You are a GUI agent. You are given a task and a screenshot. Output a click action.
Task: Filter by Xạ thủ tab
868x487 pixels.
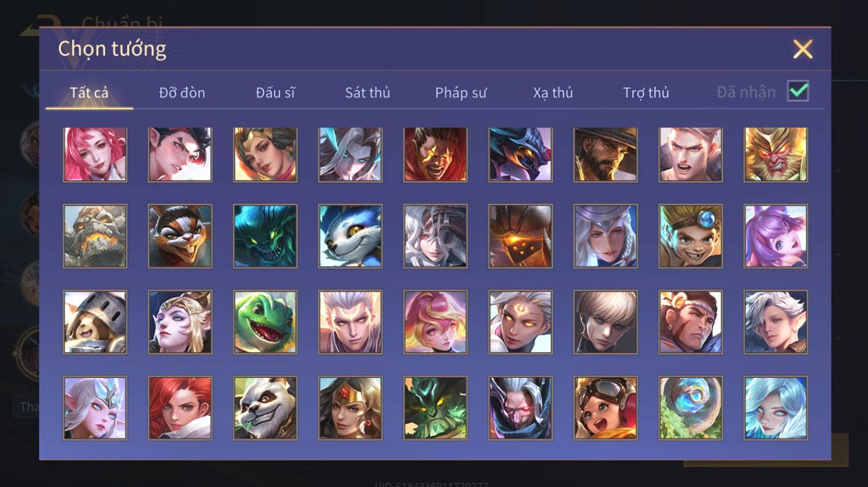click(x=553, y=93)
